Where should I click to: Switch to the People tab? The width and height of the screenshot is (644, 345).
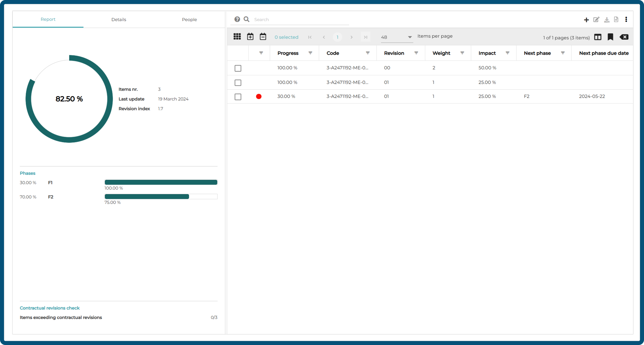[x=190, y=19]
